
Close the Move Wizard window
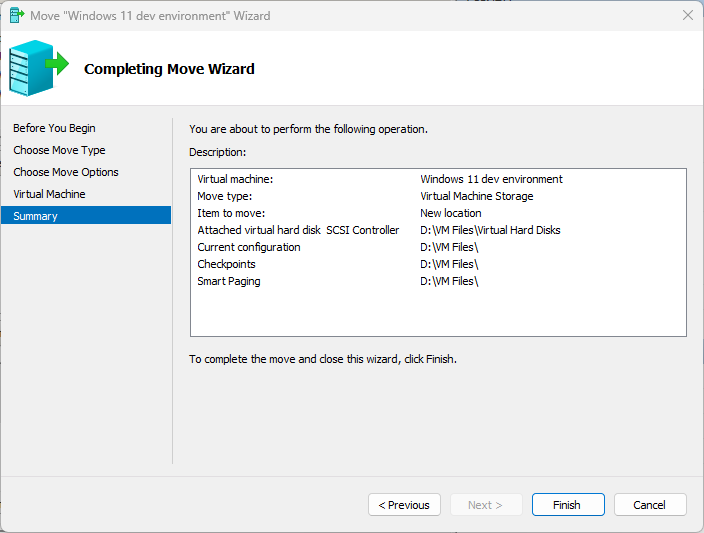pyautogui.click(x=687, y=16)
